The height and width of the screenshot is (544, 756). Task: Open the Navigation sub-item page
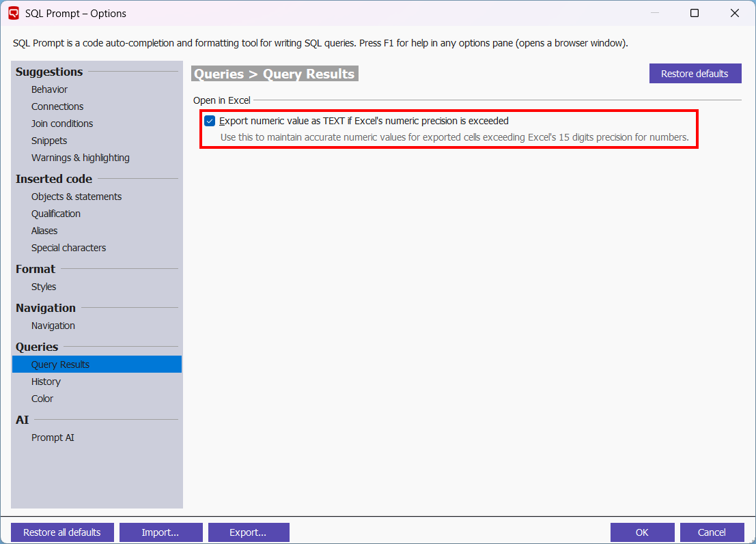pos(53,326)
